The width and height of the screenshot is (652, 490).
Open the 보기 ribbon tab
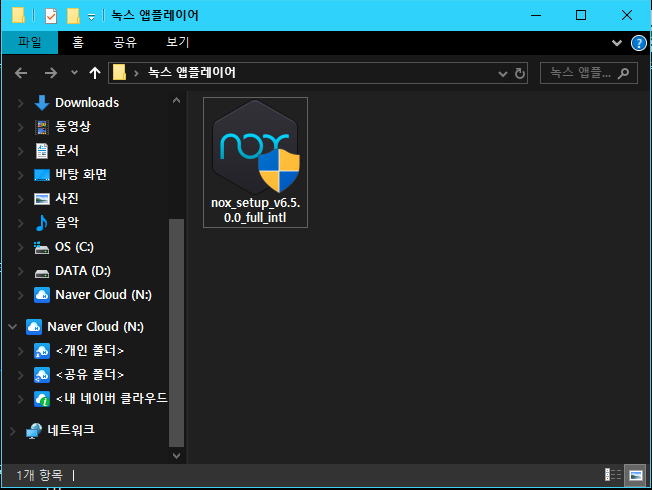coord(178,42)
